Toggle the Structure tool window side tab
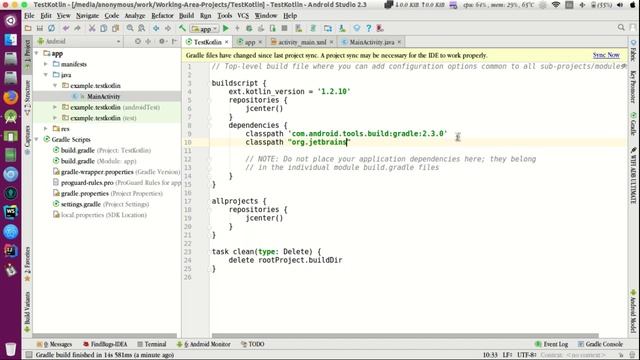The width and height of the screenshot is (640, 360). click(27, 98)
